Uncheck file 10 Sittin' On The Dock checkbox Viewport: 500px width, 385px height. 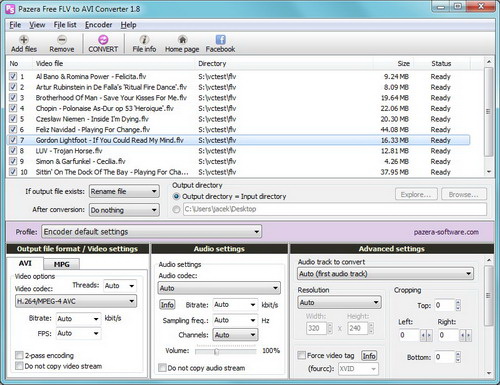point(13,172)
